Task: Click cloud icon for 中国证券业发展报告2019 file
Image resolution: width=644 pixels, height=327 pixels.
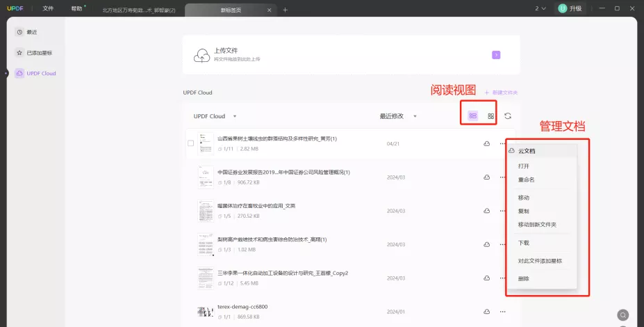Action: 487,177
